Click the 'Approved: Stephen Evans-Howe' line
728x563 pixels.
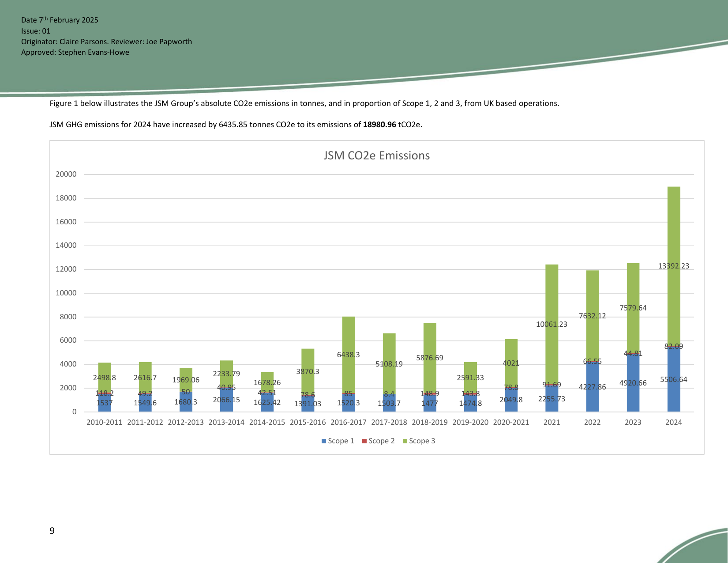tap(75, 52)
